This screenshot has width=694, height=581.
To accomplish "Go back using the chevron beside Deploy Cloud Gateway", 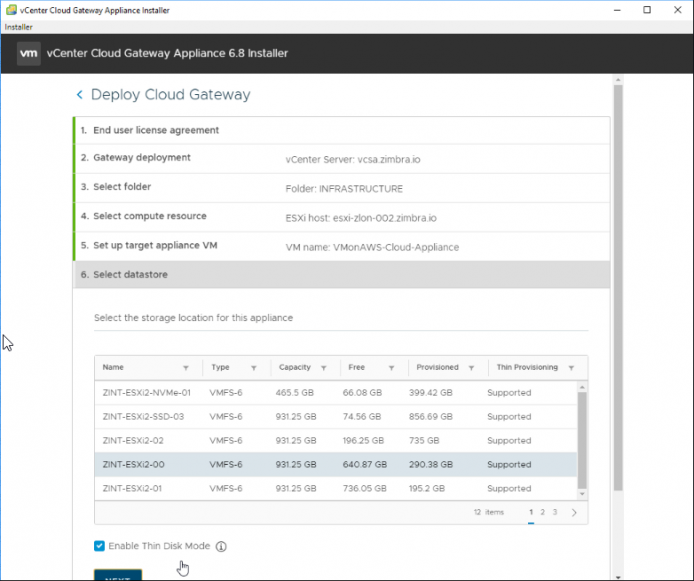I will (80, 95).
